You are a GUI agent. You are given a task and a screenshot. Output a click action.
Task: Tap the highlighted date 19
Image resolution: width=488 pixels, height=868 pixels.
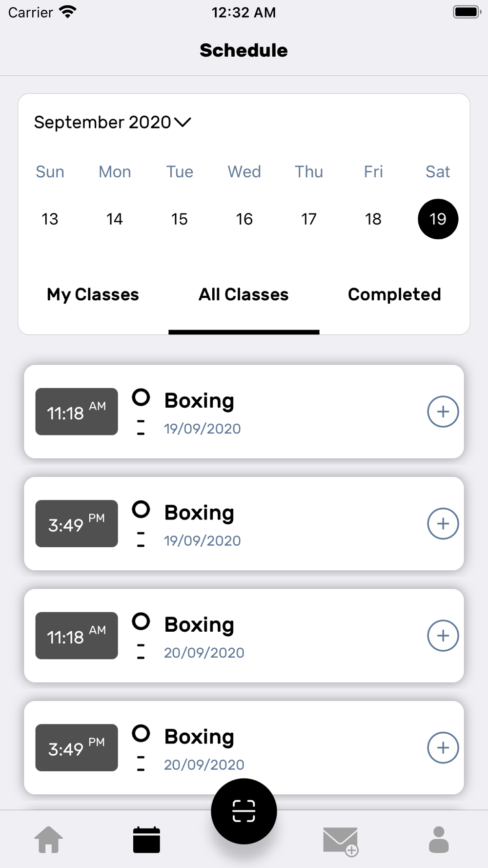(x=438, y=219)
